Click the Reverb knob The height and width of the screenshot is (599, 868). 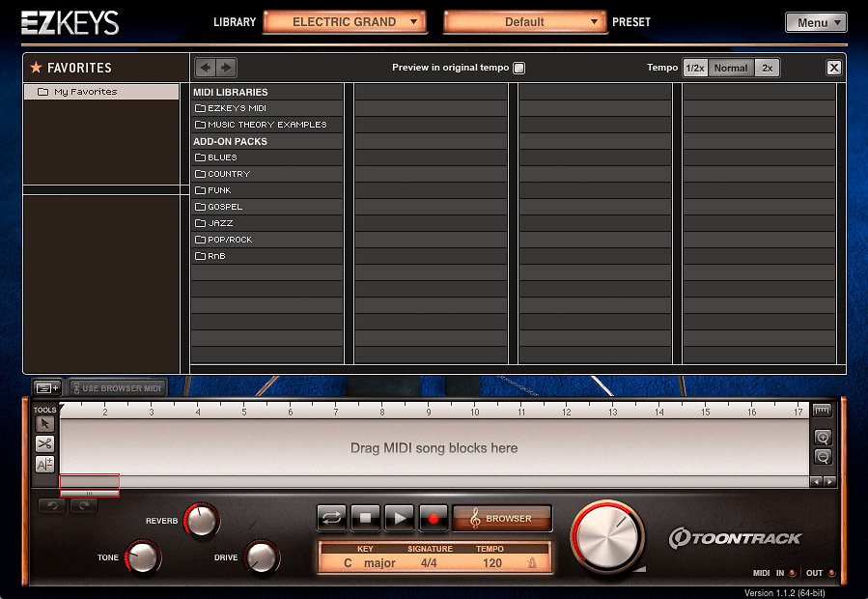click(x=202, y=521)
